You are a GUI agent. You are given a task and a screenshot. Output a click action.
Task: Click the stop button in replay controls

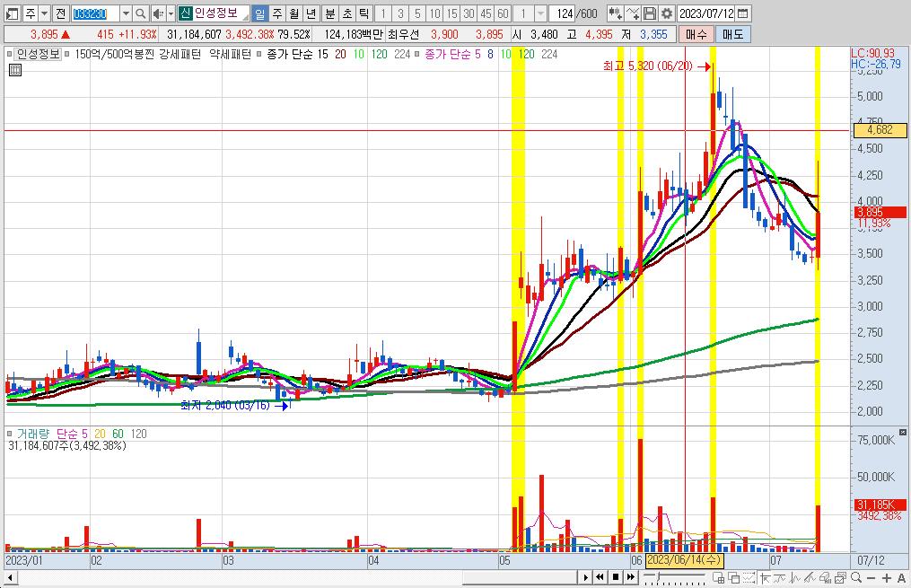point(616,577)
